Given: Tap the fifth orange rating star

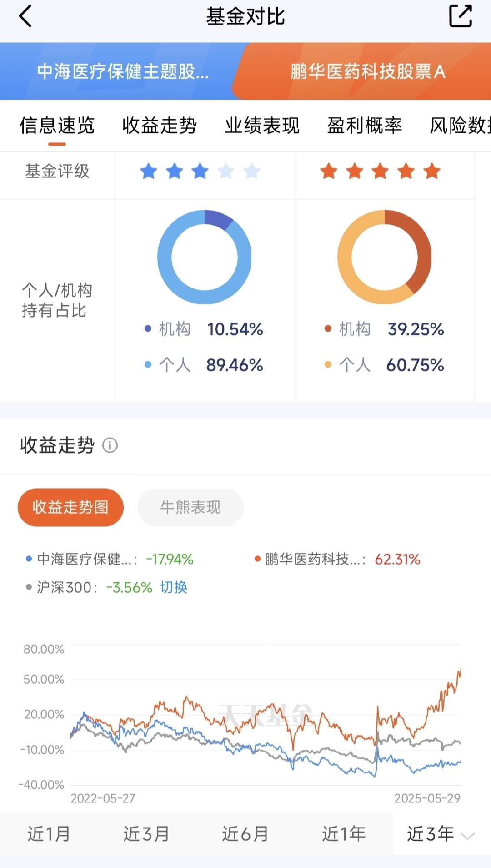Looking at the screenshot, I should (x=431, y=172).
